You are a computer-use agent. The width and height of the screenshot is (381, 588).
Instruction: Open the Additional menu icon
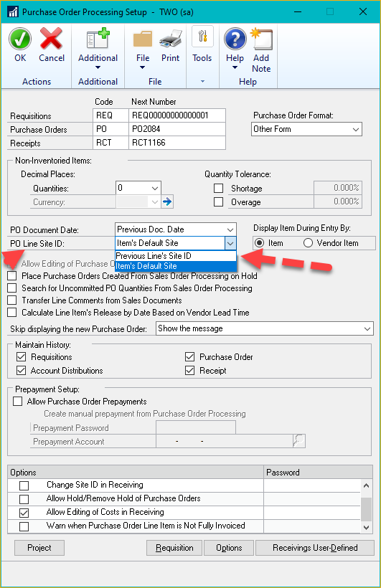pos(98,39)
